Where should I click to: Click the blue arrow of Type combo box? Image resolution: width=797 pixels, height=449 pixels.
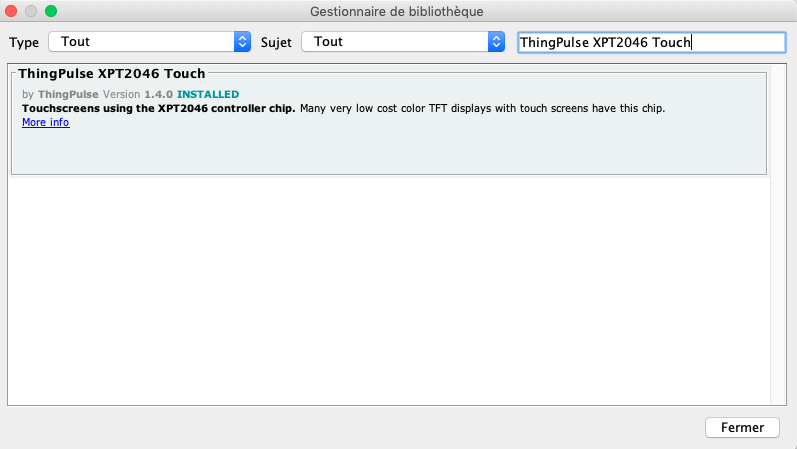(241, 42)
